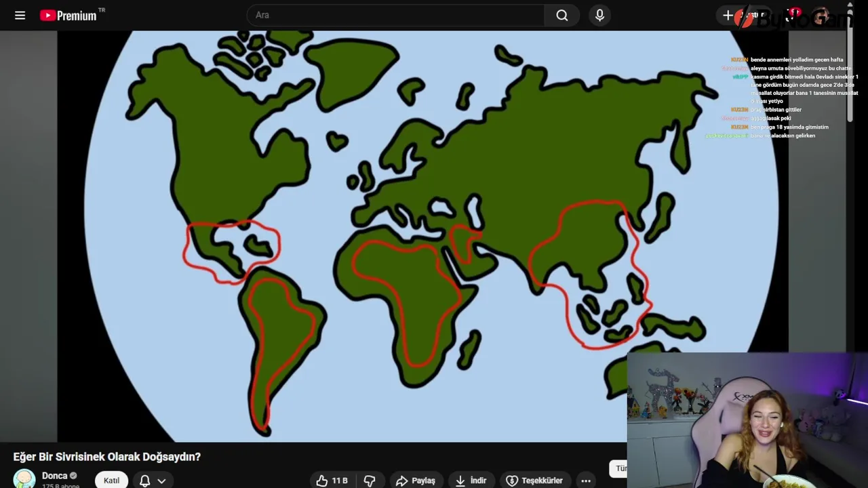
Task: Send thanks via Teşekkürler button
Action: click(x=535, y=481)
